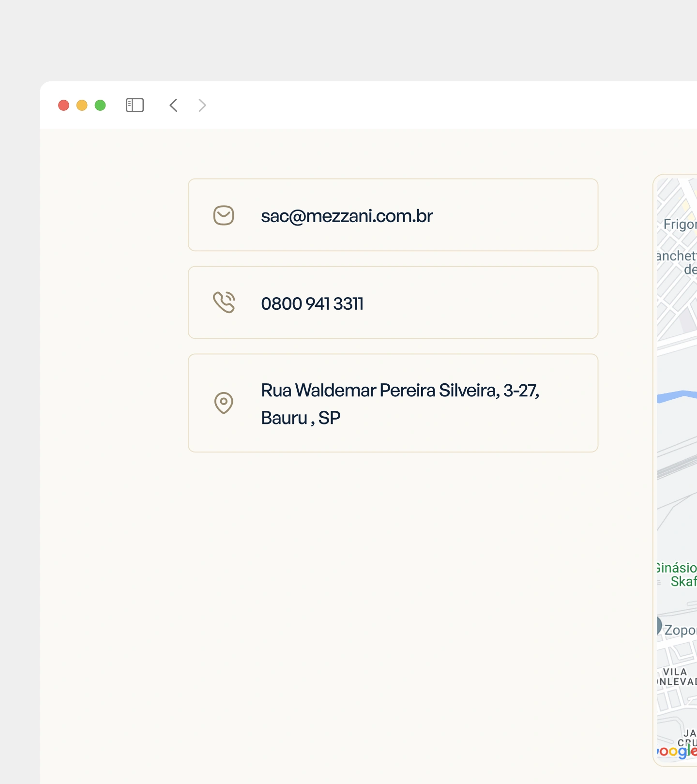Toggle the browser sidebar panel icon
The image size is (697, 784).
[x=135, y=105]
